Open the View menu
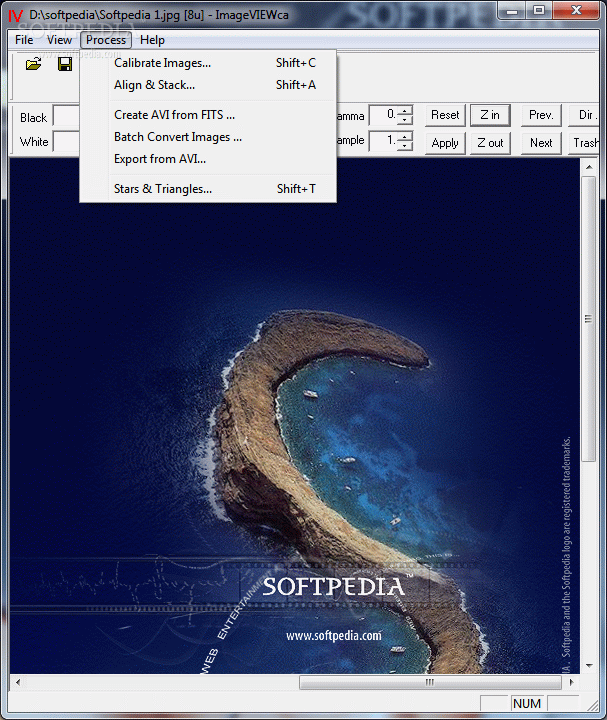This screenshot has width=607, height=720. point(59,40)
